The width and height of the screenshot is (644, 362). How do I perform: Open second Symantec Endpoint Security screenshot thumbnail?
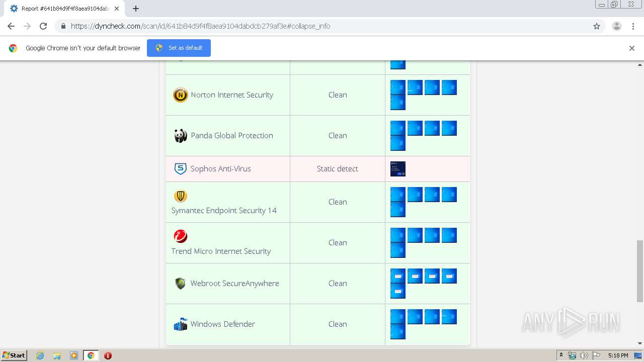tap(415, 195)
